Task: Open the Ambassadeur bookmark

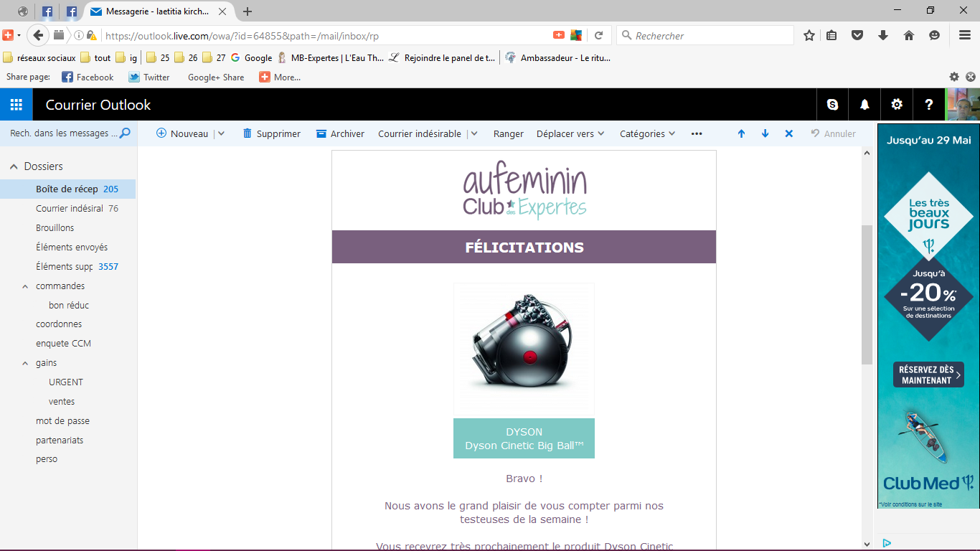Action: 558,58
